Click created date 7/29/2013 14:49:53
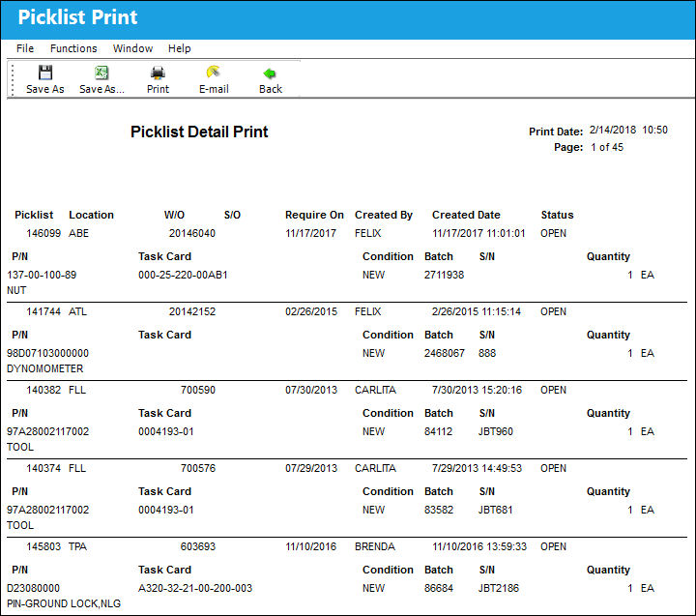696x616 pixels. (477, 468)
